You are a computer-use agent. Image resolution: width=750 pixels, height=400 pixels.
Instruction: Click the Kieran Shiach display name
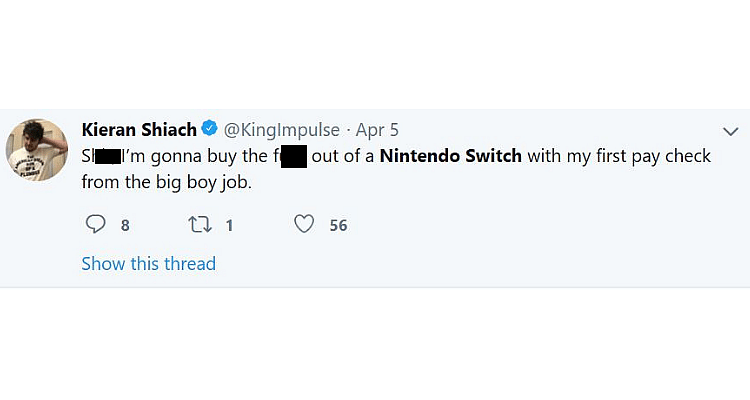139,129
